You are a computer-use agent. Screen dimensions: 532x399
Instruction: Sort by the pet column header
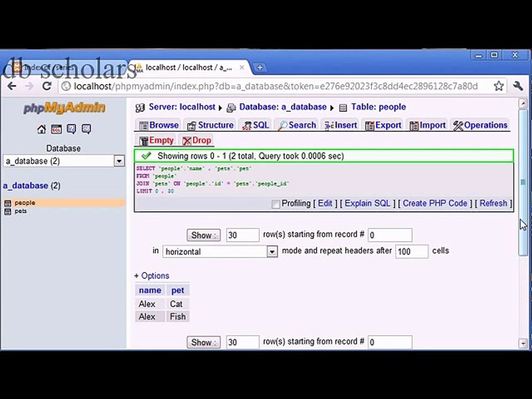(177, 290)
